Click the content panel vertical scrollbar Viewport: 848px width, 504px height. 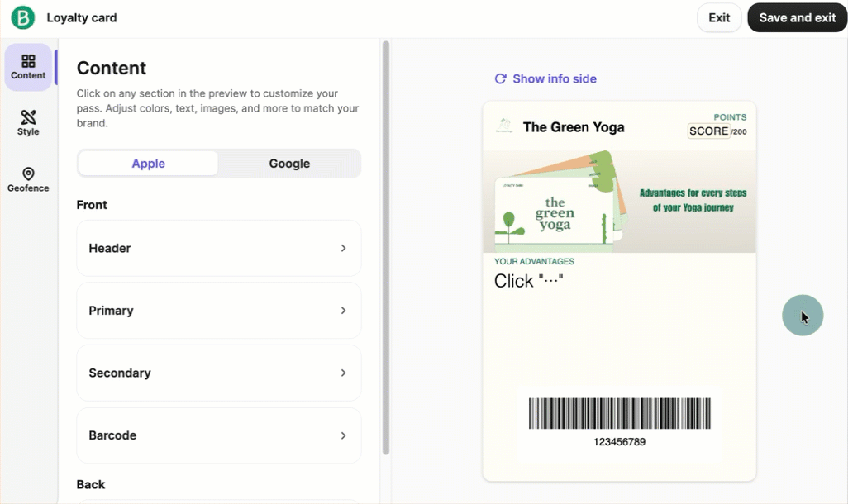point(386,248)
